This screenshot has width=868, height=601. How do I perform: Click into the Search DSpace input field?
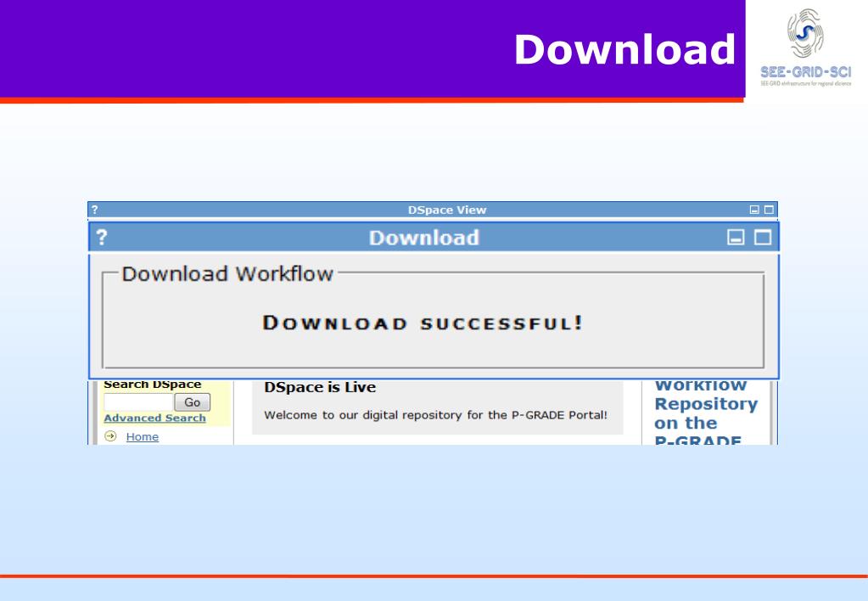click(x=139, y=402)
